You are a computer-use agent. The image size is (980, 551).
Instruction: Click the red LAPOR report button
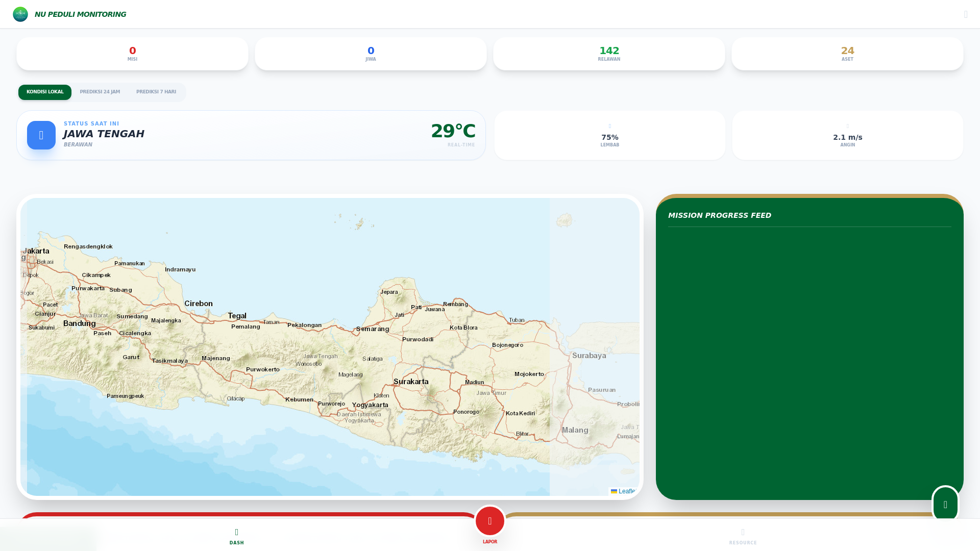coord(490,521)
